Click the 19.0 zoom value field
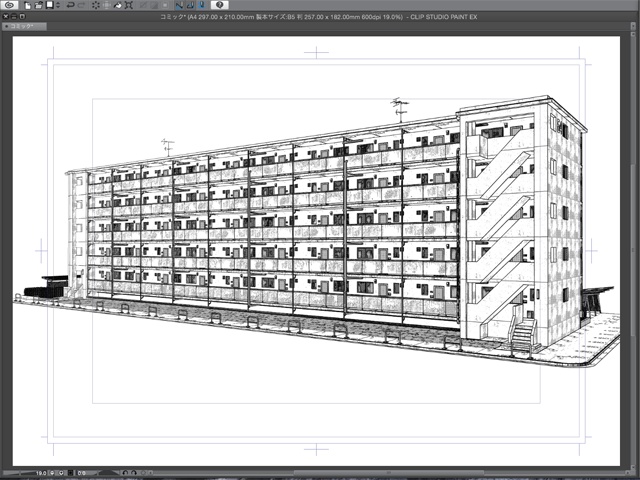The height and width of the screenshot is (480, 640). coord(41,473)
